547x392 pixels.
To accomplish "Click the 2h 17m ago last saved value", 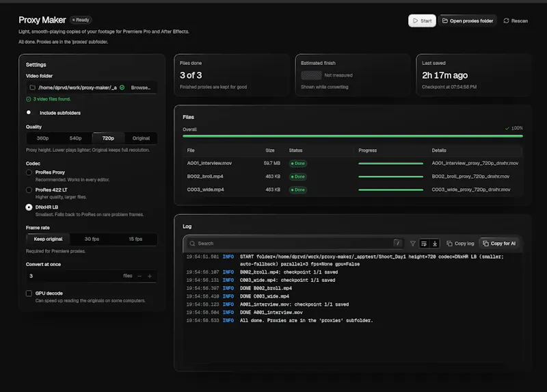I will (x=445, y=75).
